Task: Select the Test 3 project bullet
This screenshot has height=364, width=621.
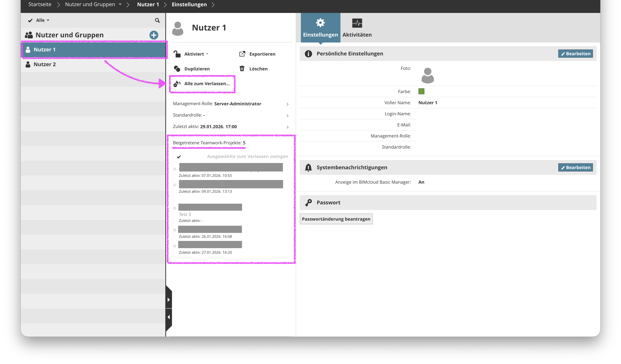Action: [175, 208]
